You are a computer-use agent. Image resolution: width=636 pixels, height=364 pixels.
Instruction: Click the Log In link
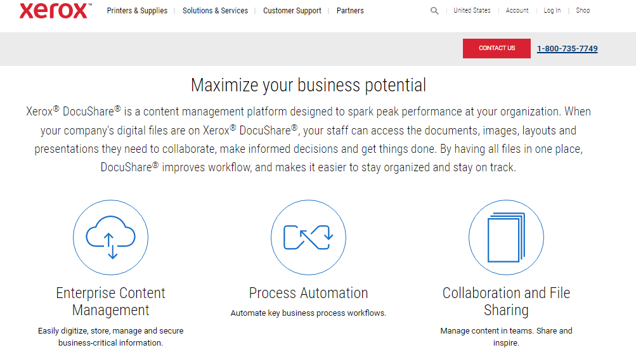pos(552,11)
